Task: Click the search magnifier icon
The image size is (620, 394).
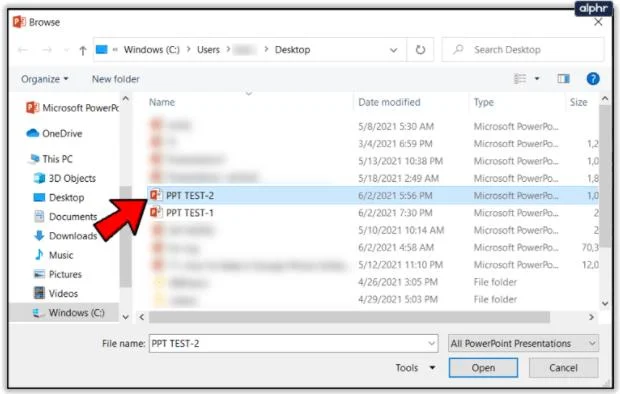Action: pos(459,49)
